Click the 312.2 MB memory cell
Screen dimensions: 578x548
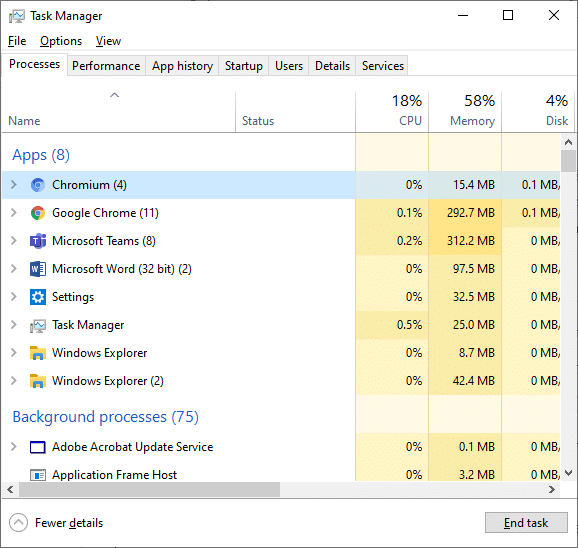pyautogui.click(x=465, y=241)
